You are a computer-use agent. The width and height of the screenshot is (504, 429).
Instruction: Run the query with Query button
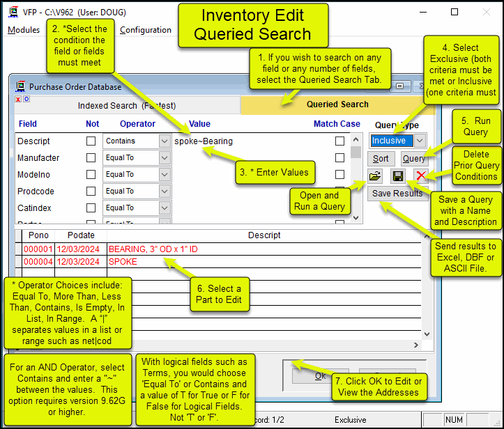coord(414,159)
